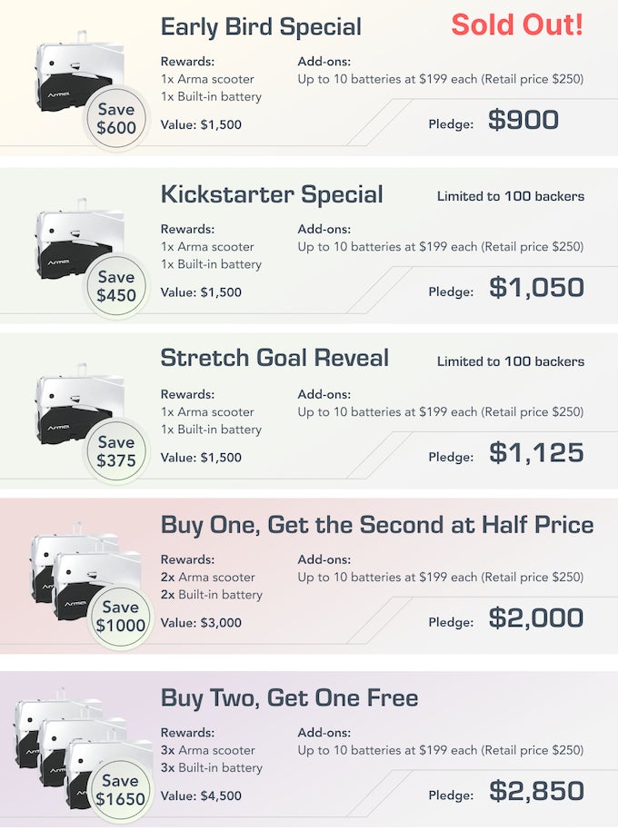This screenshot has width=618, height=840.
Task: Click the Save $450 badge
Action: pyautogui.click(x=116, y=286)
